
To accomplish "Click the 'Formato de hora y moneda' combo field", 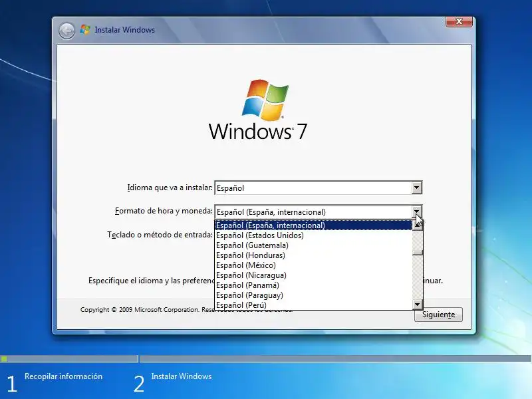I will click(319, 211).
